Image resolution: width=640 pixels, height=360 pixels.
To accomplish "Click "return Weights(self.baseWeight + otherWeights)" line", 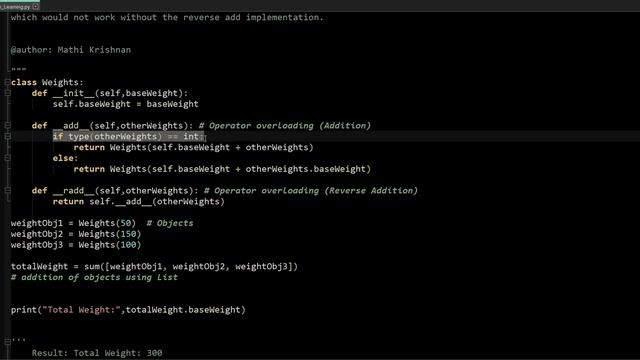I will [x=193, y=147].
